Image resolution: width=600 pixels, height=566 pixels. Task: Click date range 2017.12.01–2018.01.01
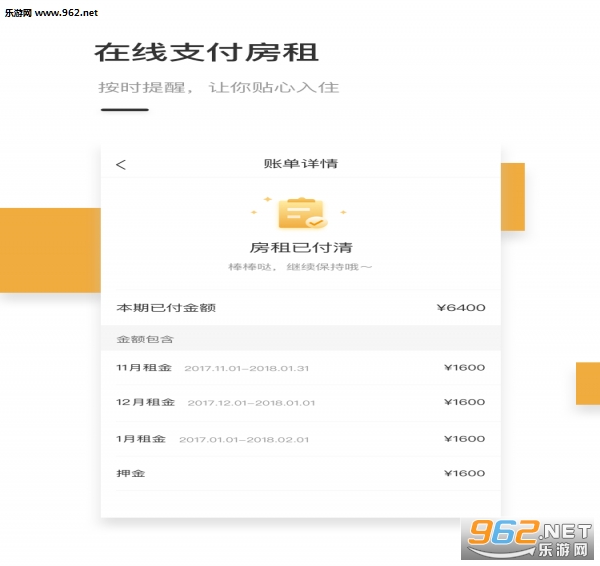251,403
